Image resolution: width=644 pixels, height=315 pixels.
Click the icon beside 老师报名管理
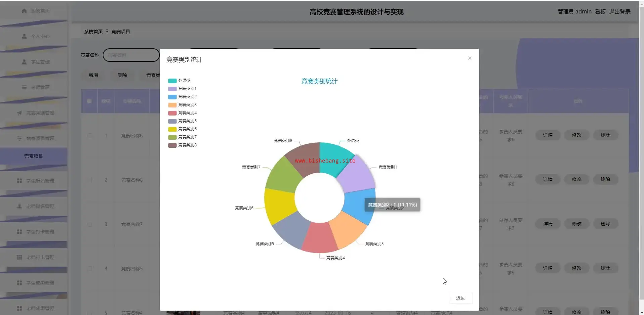pyautogui.click(x=19, y=206)
